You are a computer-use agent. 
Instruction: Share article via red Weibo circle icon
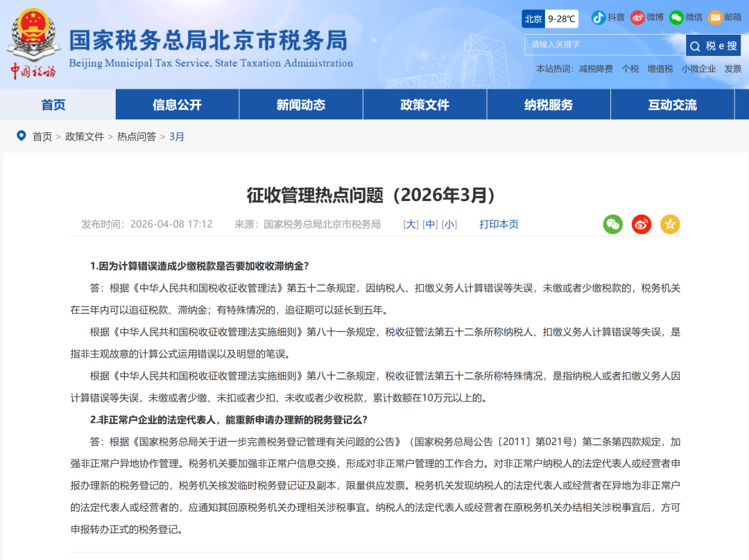(x=642, y=224)
